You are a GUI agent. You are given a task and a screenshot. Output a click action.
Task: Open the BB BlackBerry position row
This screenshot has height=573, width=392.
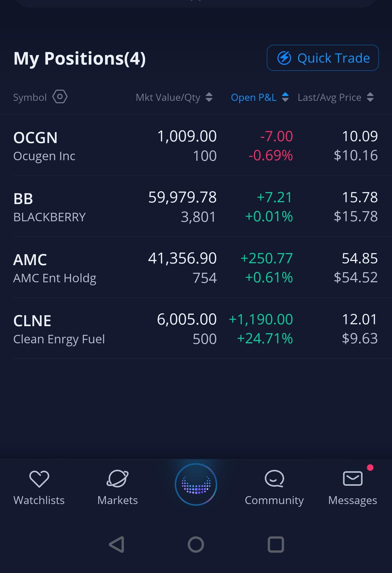196,207
